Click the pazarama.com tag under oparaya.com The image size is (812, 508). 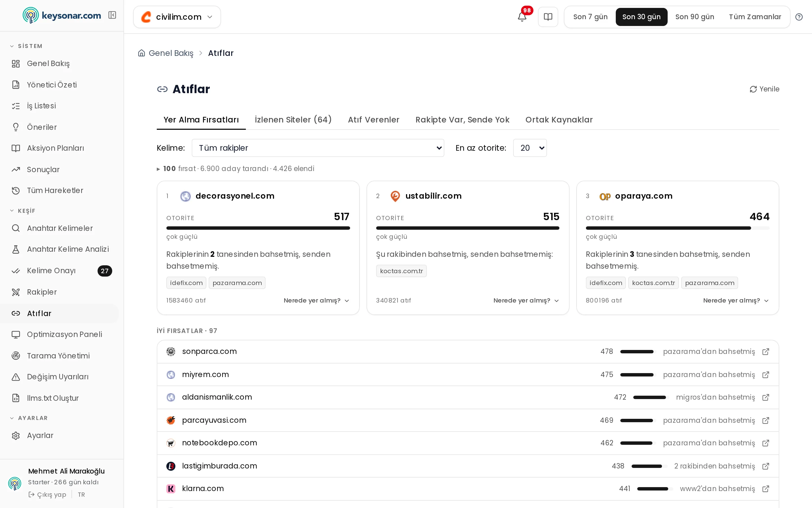[709, 283]
